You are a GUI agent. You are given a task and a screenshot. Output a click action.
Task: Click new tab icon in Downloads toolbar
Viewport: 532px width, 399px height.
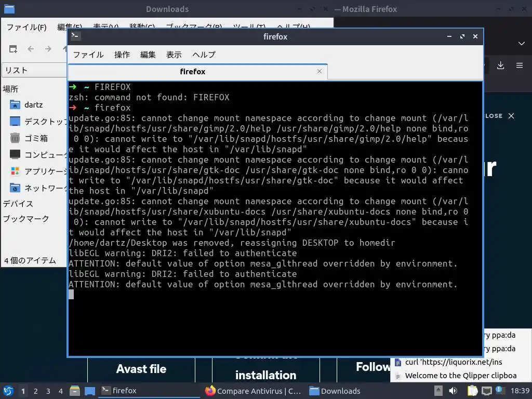click(x=13, y=49)
